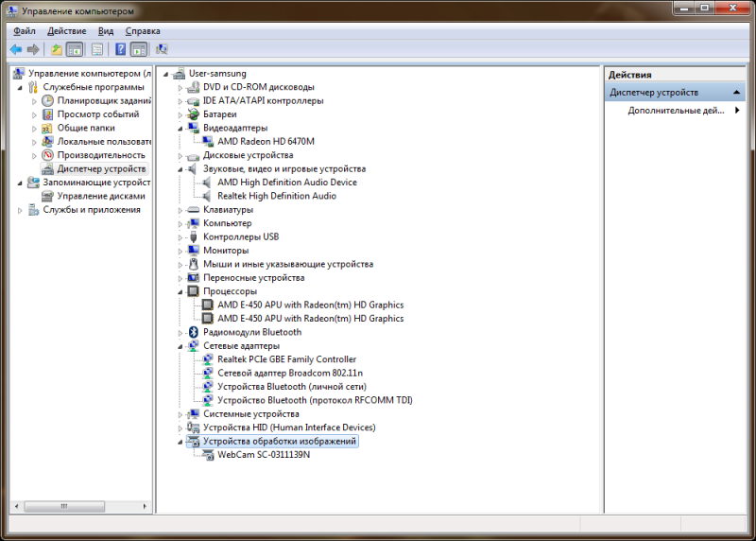
Task: Click the Радиомодули Bluetooth icon
Action: click(194, 332)
